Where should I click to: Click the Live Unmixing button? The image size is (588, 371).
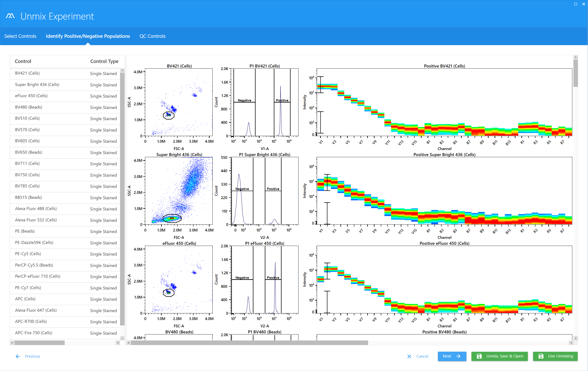[x=555, y=356]
